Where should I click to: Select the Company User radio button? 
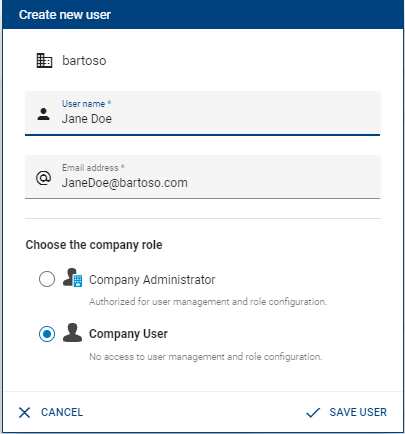pyautogui.click(x=47, y=334)
